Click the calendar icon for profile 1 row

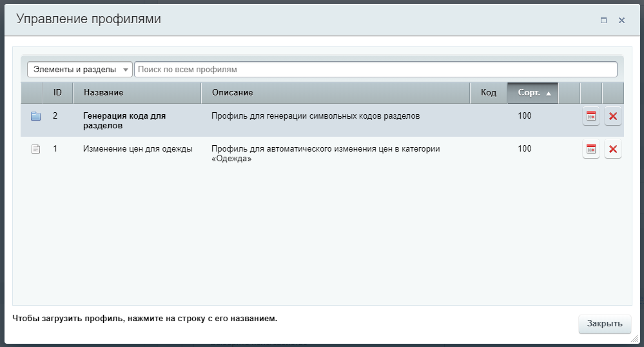(x=590, y=150)
